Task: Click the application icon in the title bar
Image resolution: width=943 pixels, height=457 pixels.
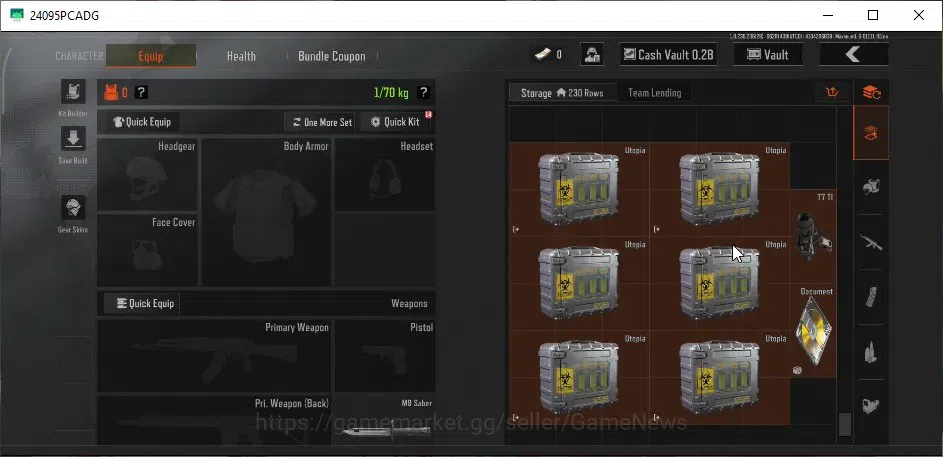Action: pos(17,16)
